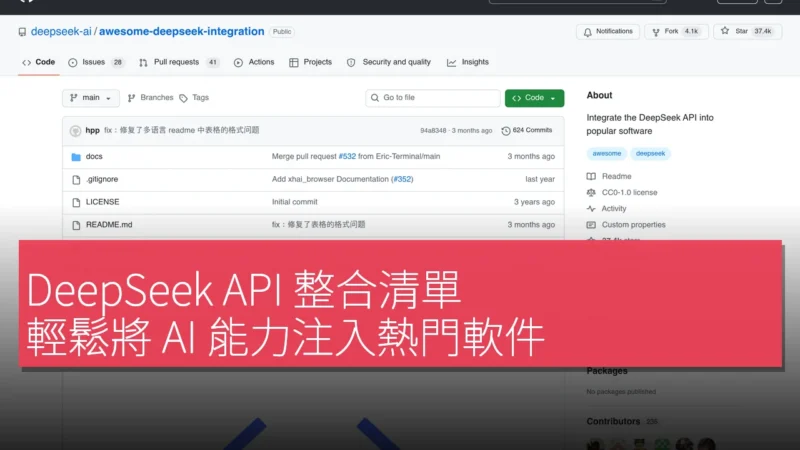
Task: View Branches list
Action: pyautogui.click(x=151, y=97)
